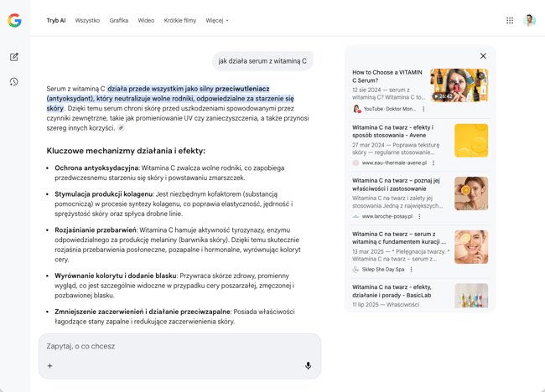Open three-dot menu for eau-thermale-avene.pl source

(x=433, y=162)
